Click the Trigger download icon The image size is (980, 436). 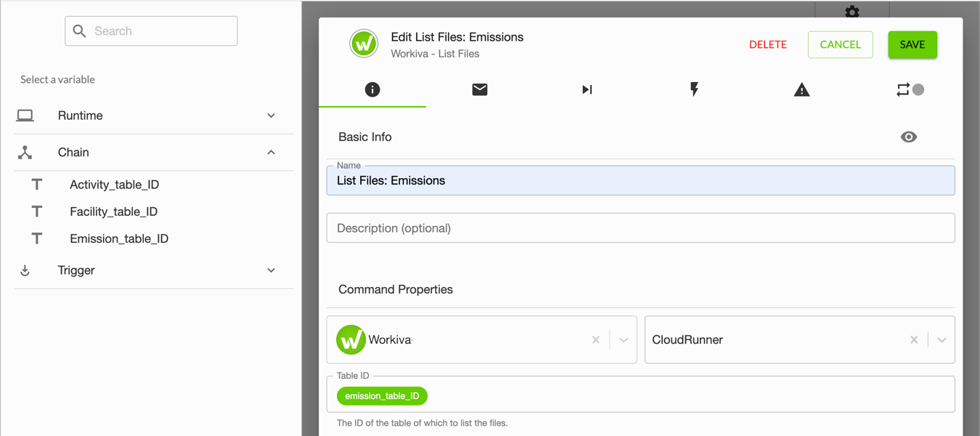[25, 270]
